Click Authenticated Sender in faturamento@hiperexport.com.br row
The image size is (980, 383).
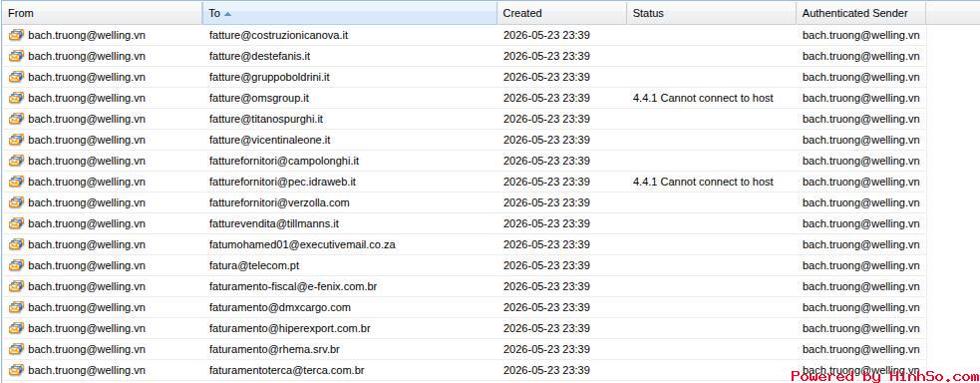click(x=860, y=329)
